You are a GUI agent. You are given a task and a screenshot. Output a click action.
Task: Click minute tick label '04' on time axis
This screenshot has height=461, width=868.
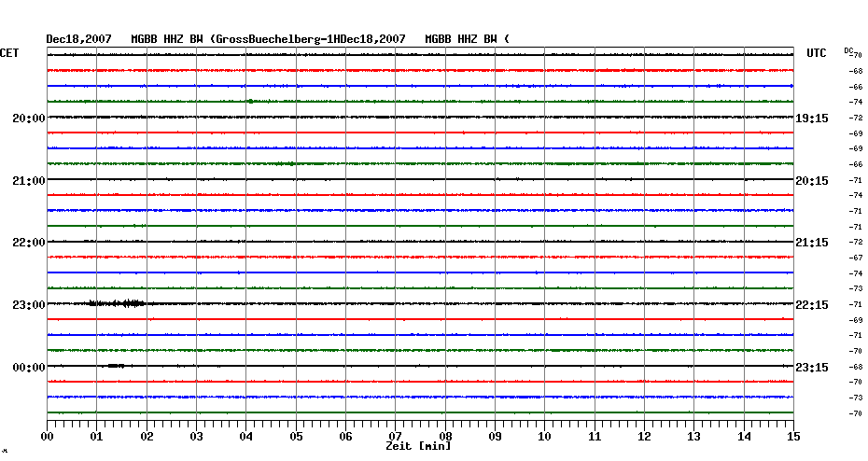pyautogui.click(x=246, y=437)
